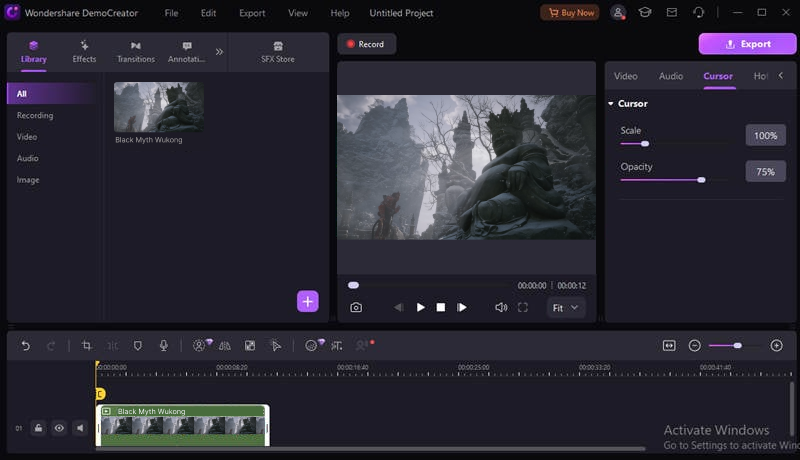The width and height of the screenshot is (800, 460).
Task: Open the SFX Store panel
Action: tap(278, 52)
